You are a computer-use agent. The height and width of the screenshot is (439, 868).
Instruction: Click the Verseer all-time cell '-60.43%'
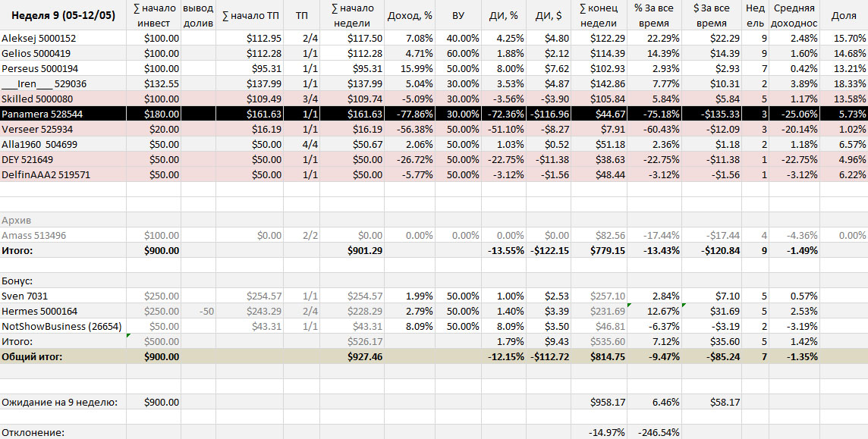[654, 130]
